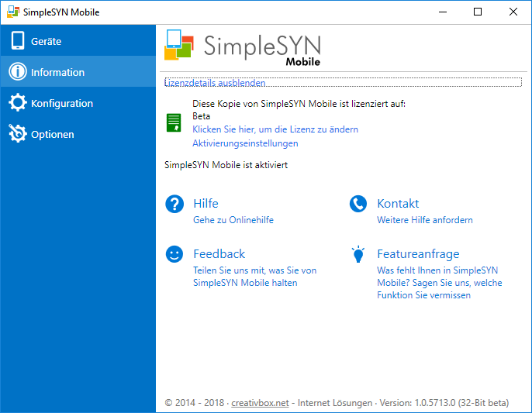Screen dimensions: 532x413
Task: Click 'Klicken Sie hier, um die Lizenz zu ändern'
Action: coord(275,129)
